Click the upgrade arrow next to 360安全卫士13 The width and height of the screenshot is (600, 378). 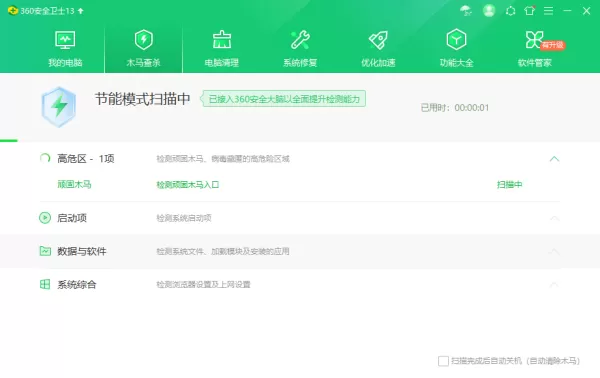coord(81,11)
